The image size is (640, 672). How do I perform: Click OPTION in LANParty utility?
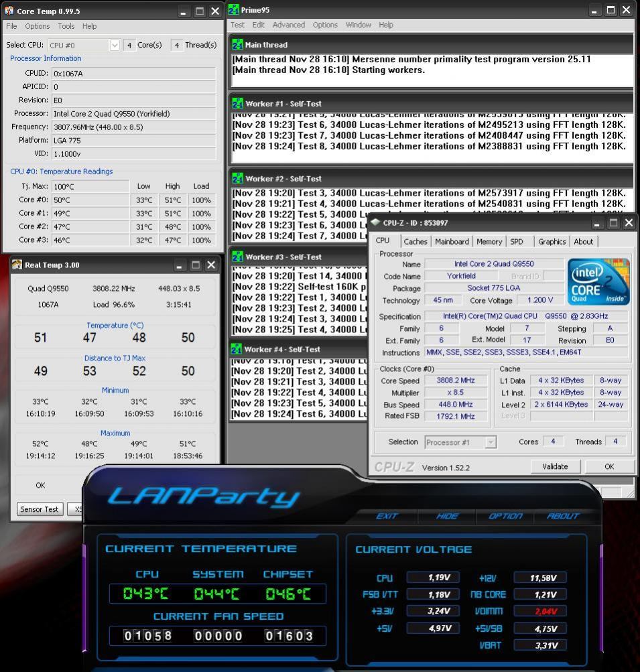(505, 516)
